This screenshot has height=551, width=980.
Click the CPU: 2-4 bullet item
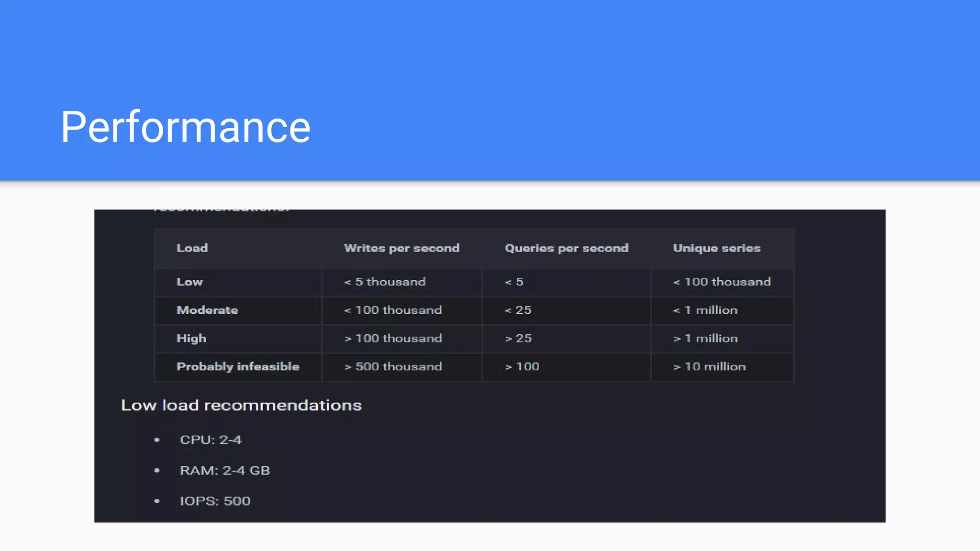tap(210, 440)
